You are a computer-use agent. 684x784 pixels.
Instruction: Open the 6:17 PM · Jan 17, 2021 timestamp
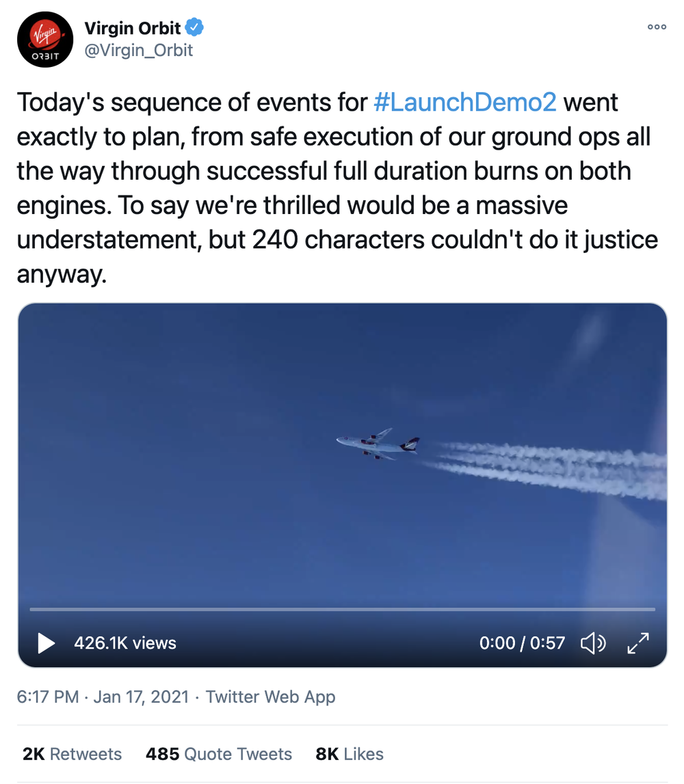(x=103, y=697)
